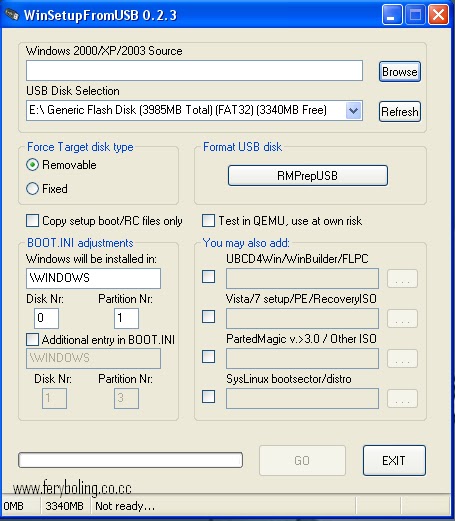Click the 0MB status bar entry
Image resolution: width=455 pixels, height=521 pixels.
pos(13,506)
